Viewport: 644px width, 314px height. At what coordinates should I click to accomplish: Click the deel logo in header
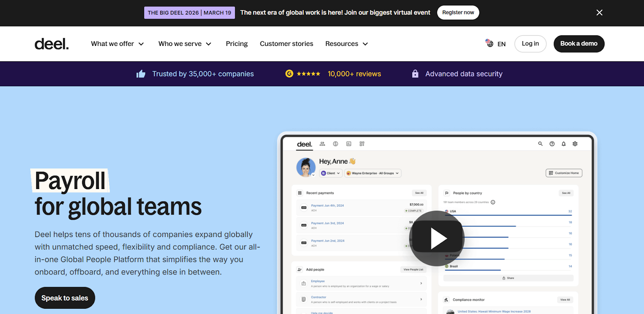point(52,44)
